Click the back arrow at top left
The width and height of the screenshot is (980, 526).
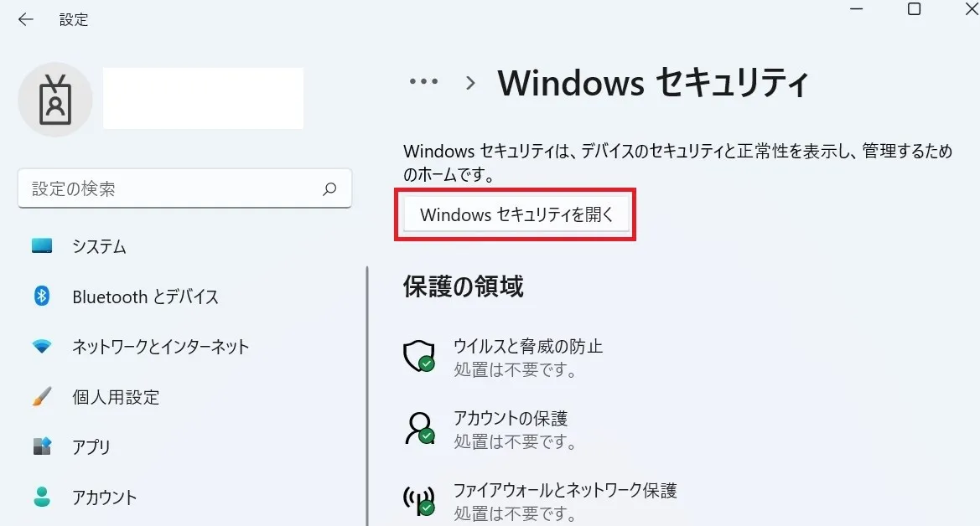(x=25, y=18)
